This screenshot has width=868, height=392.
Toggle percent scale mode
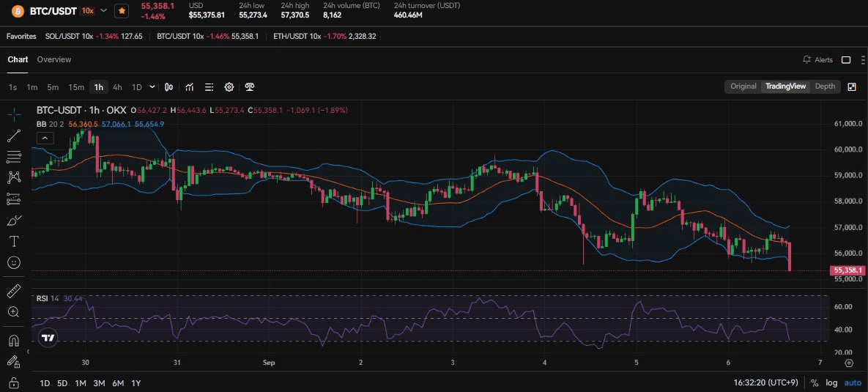click(815, 383)
